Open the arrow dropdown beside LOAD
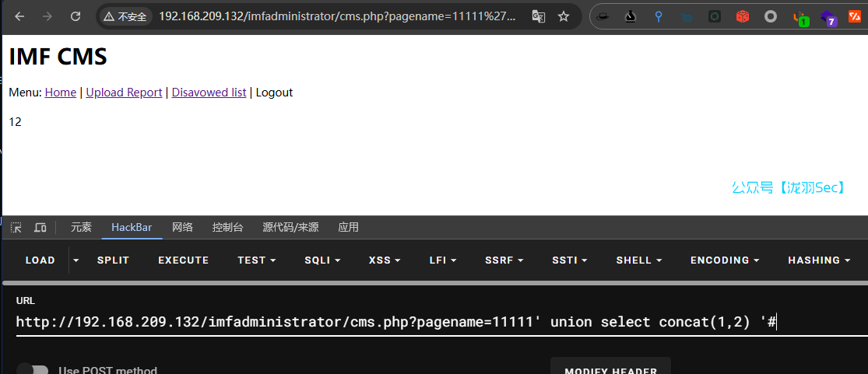 (76, 260)
